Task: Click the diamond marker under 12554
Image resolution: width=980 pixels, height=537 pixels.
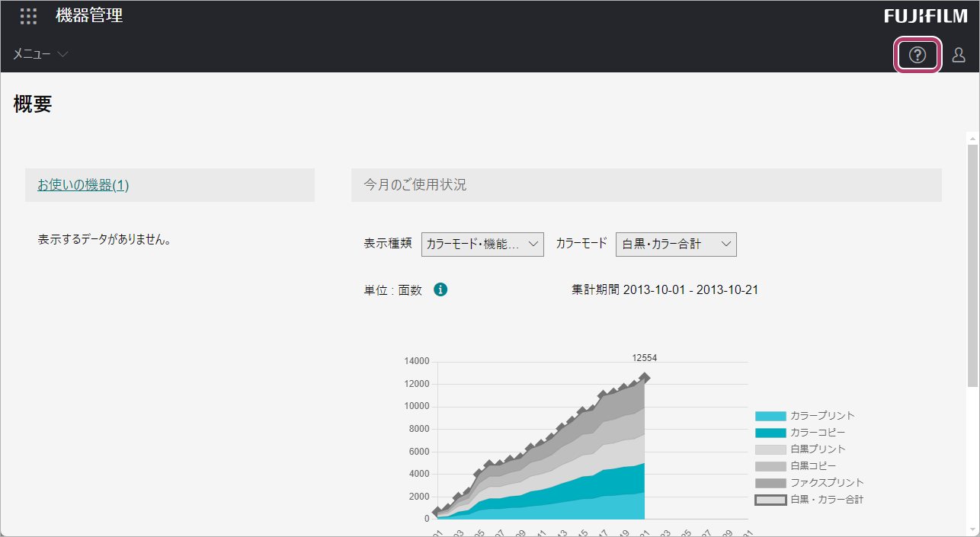Action: (645, 377)
